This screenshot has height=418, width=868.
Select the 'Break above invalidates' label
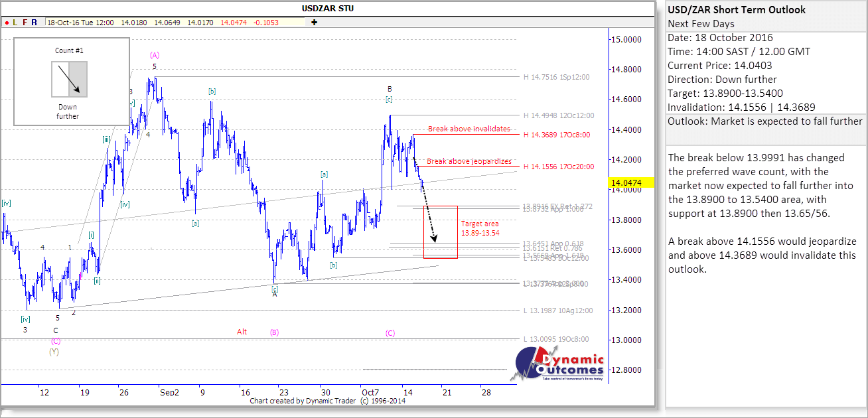(469, 129)
